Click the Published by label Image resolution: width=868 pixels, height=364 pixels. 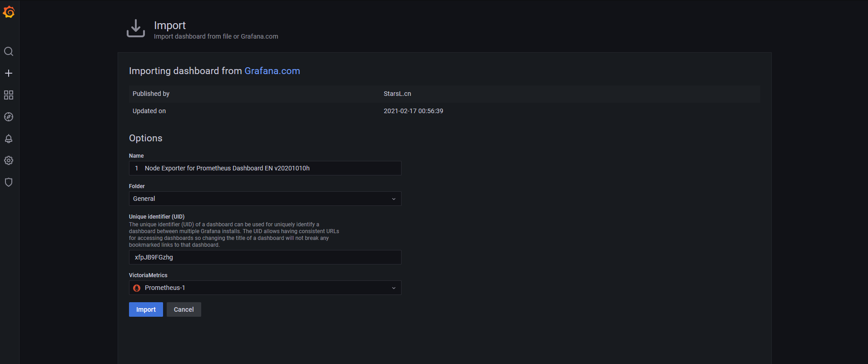[x=151, y=94]
